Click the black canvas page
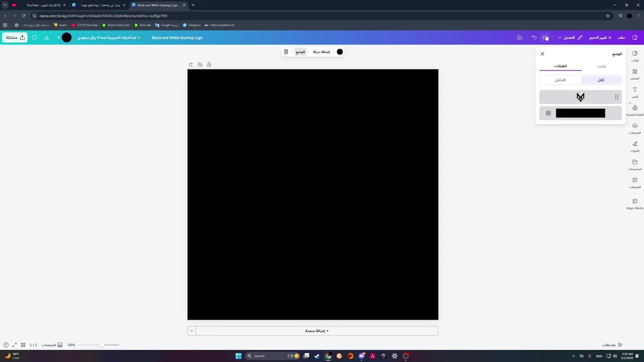 [x=313, y=195]
